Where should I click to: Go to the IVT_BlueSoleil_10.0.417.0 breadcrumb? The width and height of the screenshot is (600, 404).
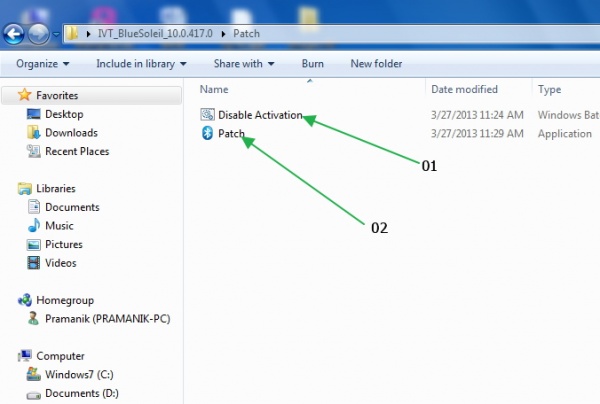pos(155,34)
